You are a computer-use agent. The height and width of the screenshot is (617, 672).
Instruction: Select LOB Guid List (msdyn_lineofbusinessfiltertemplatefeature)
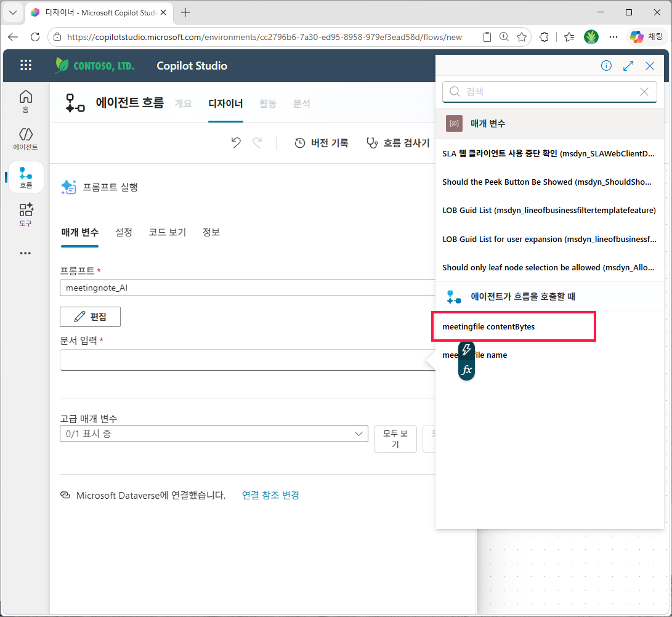549,211
